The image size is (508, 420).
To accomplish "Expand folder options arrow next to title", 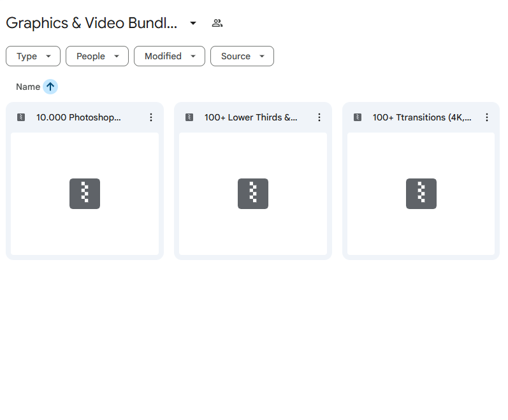I will click(193, 23).
